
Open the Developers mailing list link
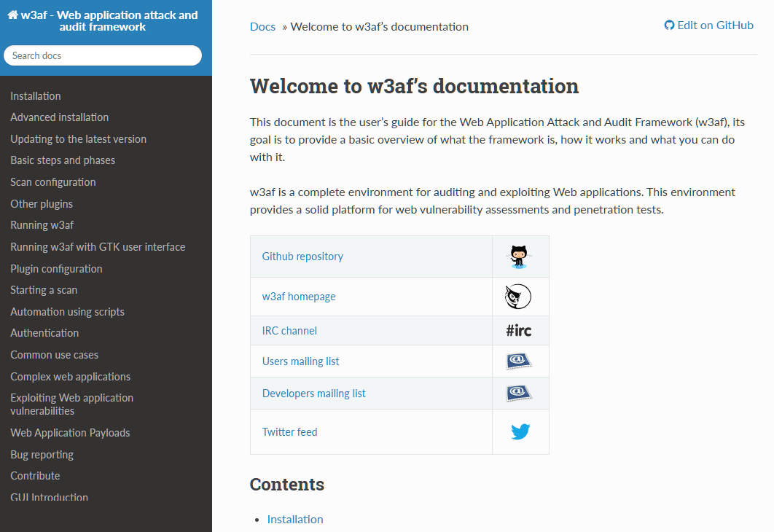(313, 394)
